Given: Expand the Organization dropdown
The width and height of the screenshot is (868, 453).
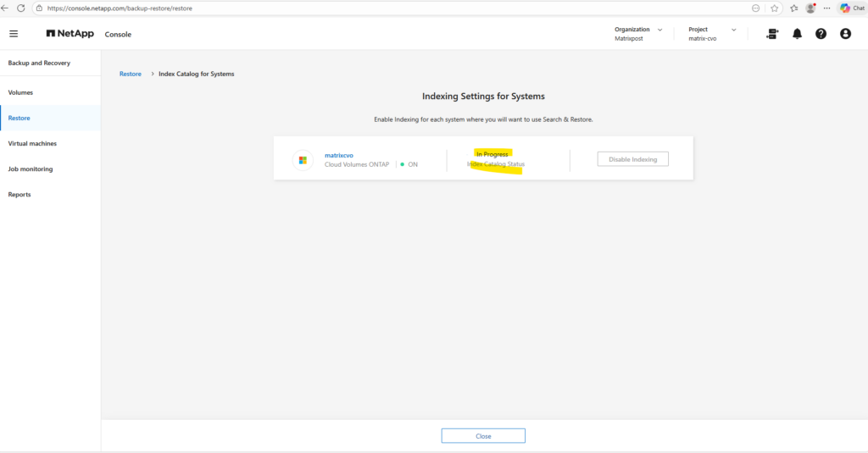Looking at the screenshot, I should (659, 30).
